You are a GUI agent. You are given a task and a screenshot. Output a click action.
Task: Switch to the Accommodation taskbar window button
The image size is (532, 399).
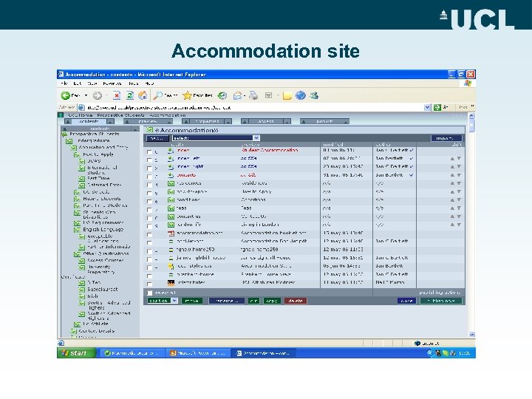[264, 353]
